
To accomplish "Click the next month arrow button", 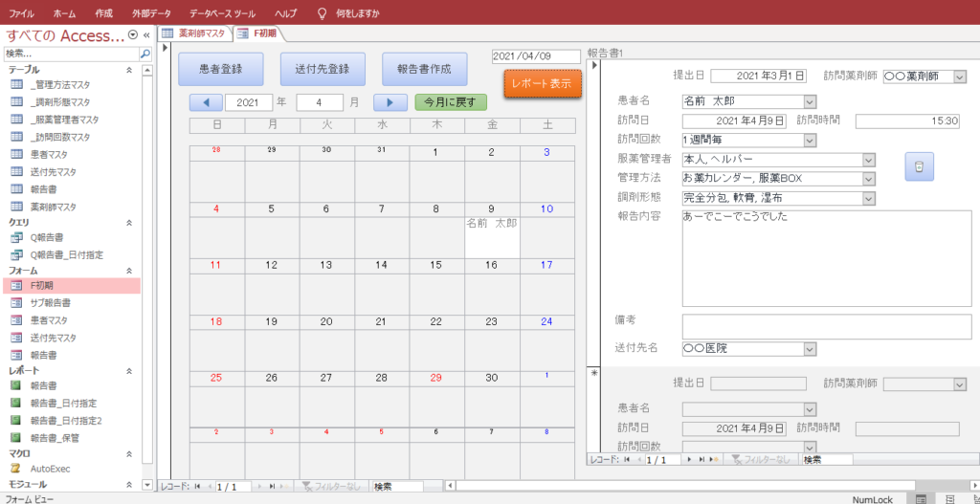I will (x=390, y=101).
